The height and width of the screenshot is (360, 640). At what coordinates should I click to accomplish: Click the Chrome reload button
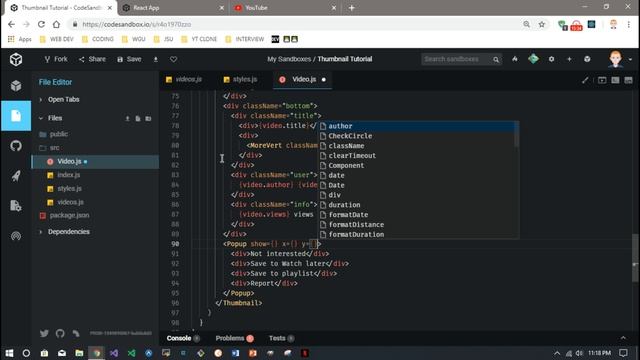(x=41, y=24)
